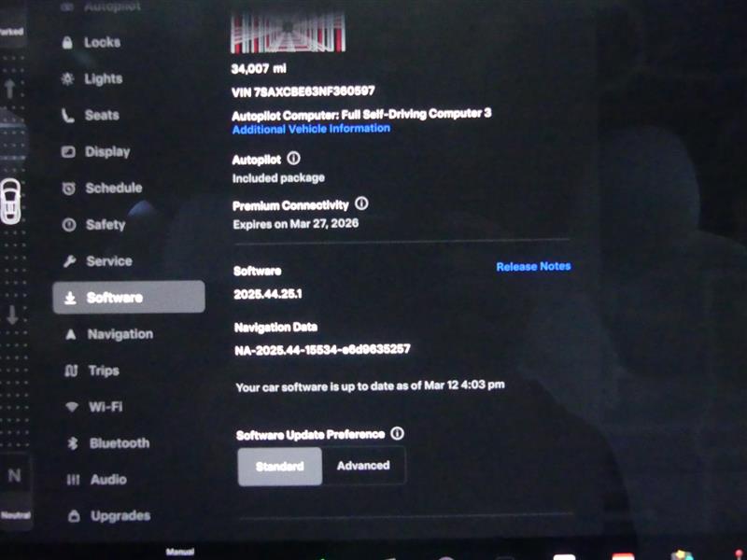Click the Wi-Fi signal icon

coord(71,407)
